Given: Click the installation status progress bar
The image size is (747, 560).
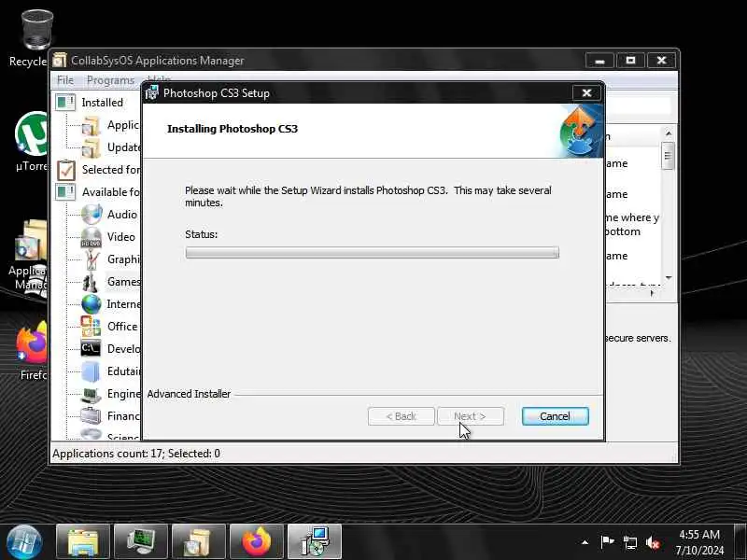Looking at the screenshot, I should [372, 252].
